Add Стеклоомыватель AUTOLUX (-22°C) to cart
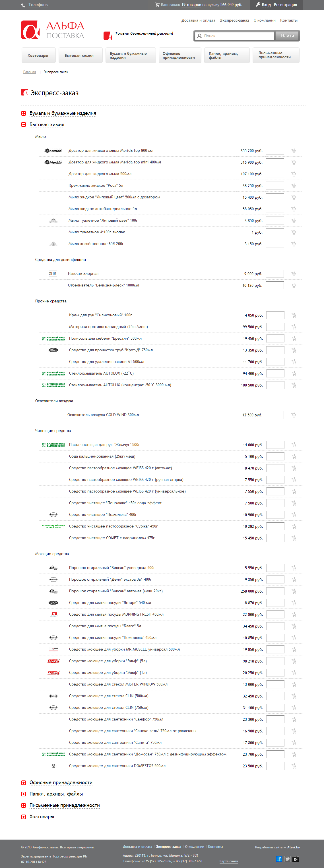Screen dimensions: 324x868 pyautogui.click(x=294, y=373)
